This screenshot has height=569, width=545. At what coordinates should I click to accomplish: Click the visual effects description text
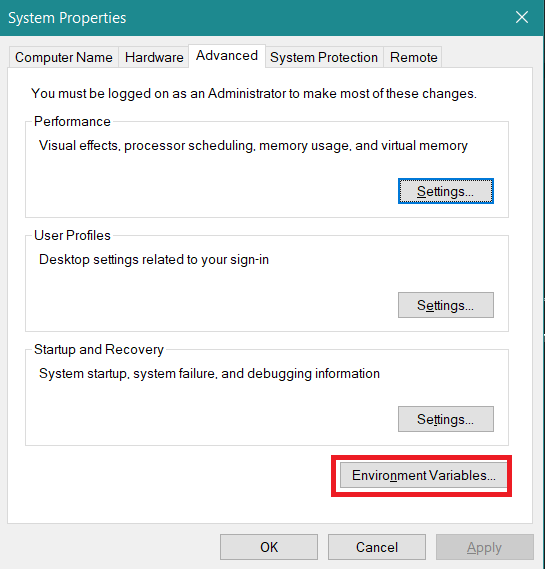click(x=253, y=146)
